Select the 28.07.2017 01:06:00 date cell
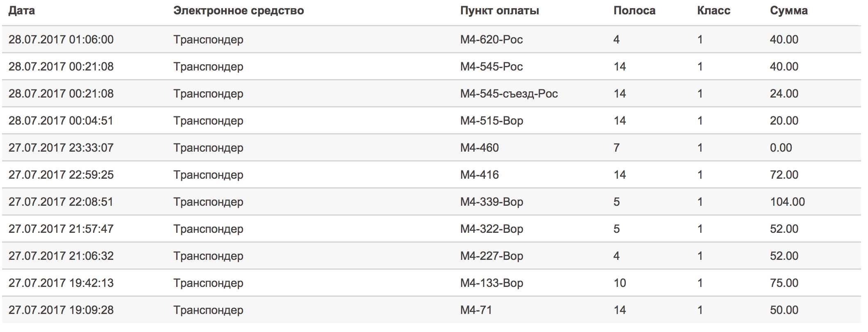 61,39
